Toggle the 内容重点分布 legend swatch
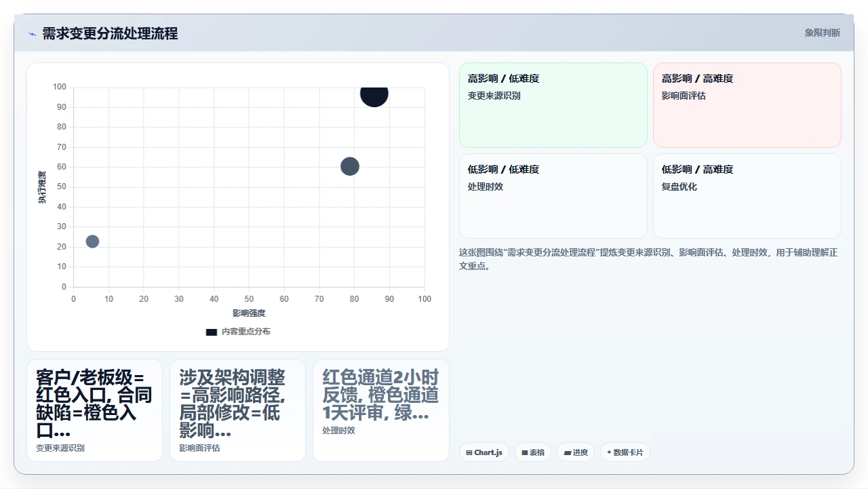 (212, 332)
